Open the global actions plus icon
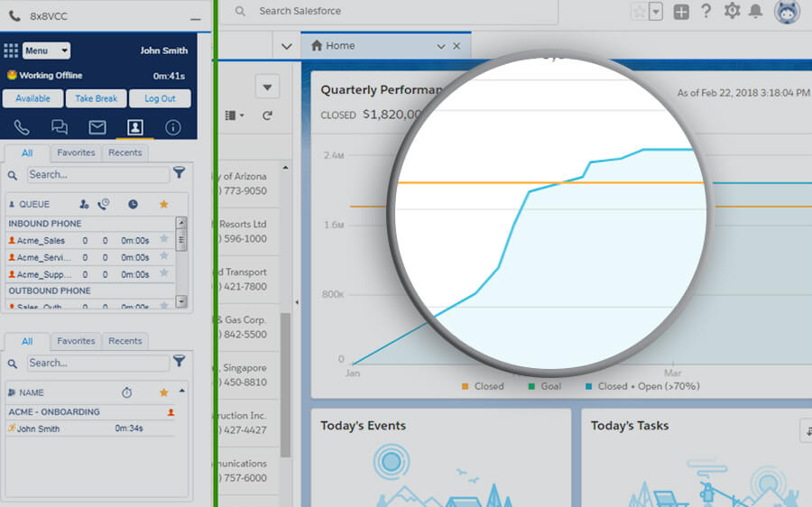Screen dimensions: 812x507 [x=681, y=12]
